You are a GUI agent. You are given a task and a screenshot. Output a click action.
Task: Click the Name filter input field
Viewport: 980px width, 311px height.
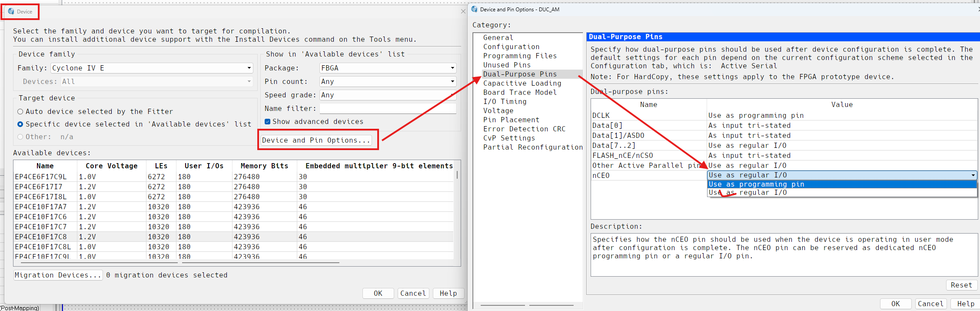[388, 108]
